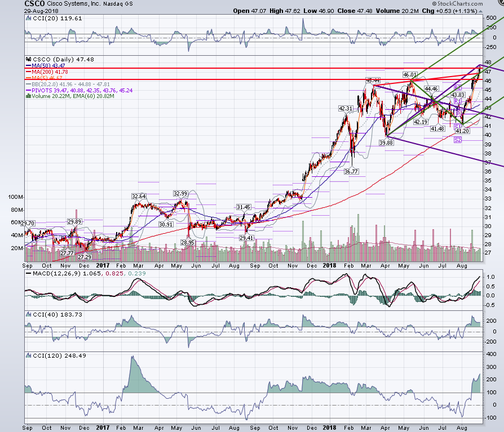The width and height of the screenshot is (504, 432).
Task: Click the Nasdaq GS exchange label
Action: click(x=118, y=4)
